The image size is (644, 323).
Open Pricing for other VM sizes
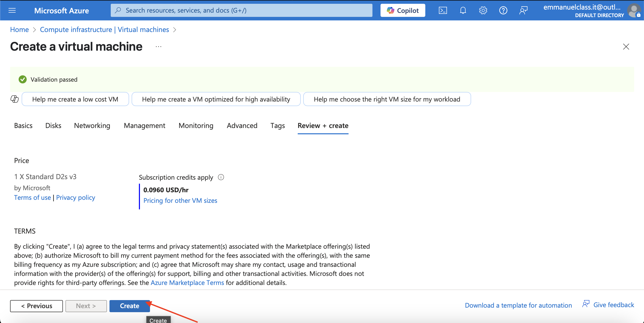pyautogui.click(x=180, y=201)
